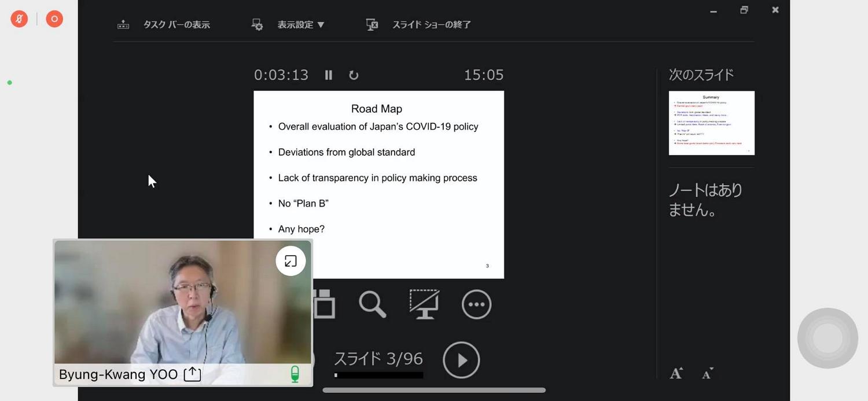Viewport: 868px width, 401px height.
Task: Pause the presentation timer
Action: (x=328, y=75)
